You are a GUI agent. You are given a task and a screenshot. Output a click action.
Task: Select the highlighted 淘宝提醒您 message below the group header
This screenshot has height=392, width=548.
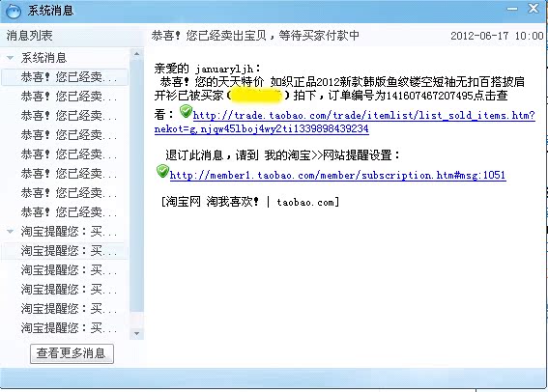coord(65,251)
